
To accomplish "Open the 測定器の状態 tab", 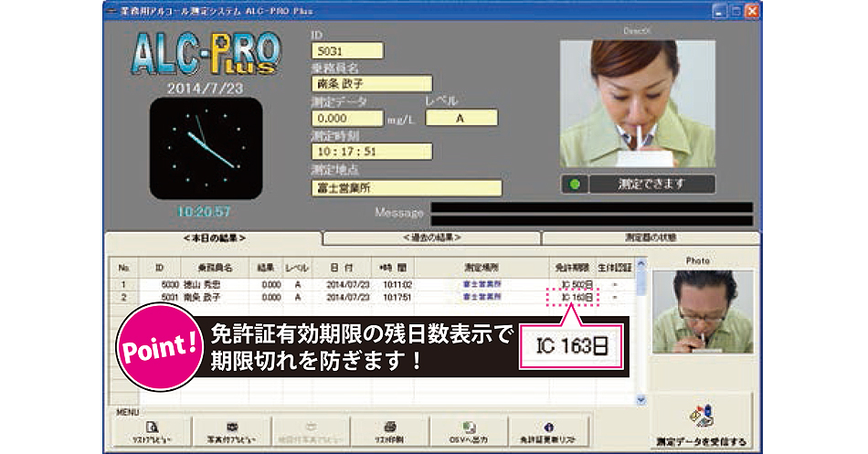I will point(651,238).
